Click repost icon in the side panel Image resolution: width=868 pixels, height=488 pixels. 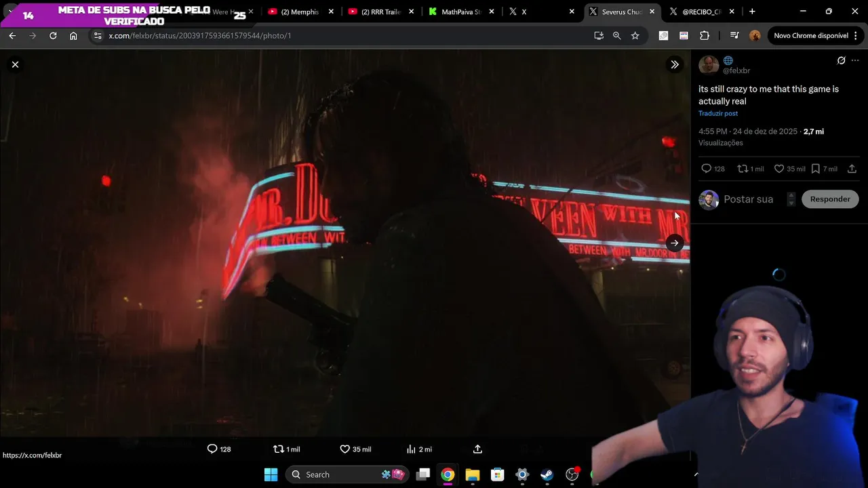[x=743, y=169]
